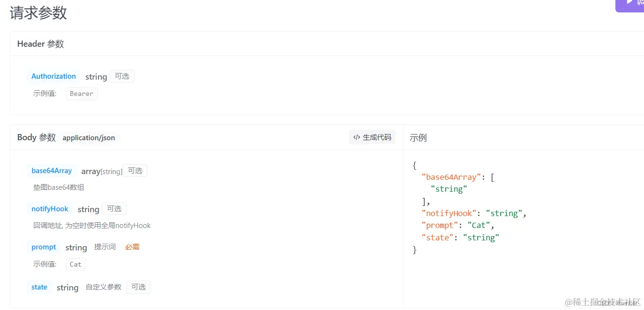Click the 请求参数 page heading

(x=38, y=13)
